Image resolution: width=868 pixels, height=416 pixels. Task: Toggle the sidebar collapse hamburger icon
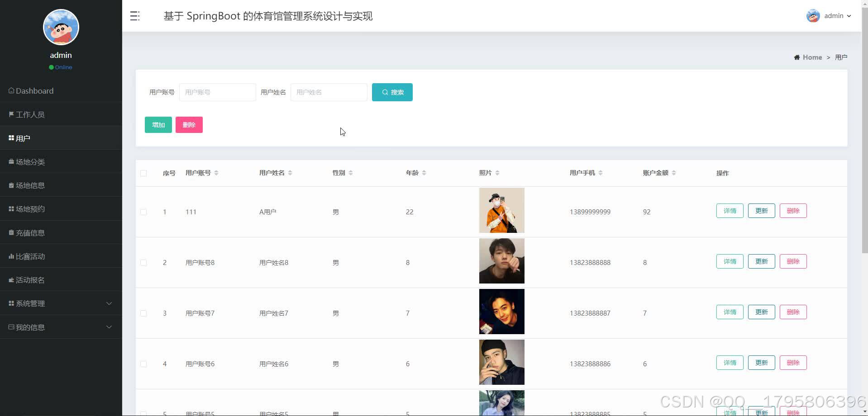click(x=135, y=16)
